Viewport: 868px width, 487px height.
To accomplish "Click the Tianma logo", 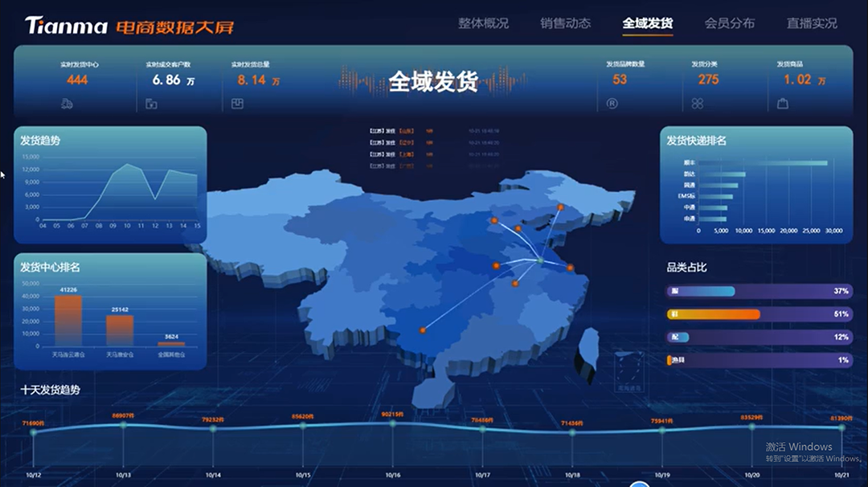I will 66,26.
